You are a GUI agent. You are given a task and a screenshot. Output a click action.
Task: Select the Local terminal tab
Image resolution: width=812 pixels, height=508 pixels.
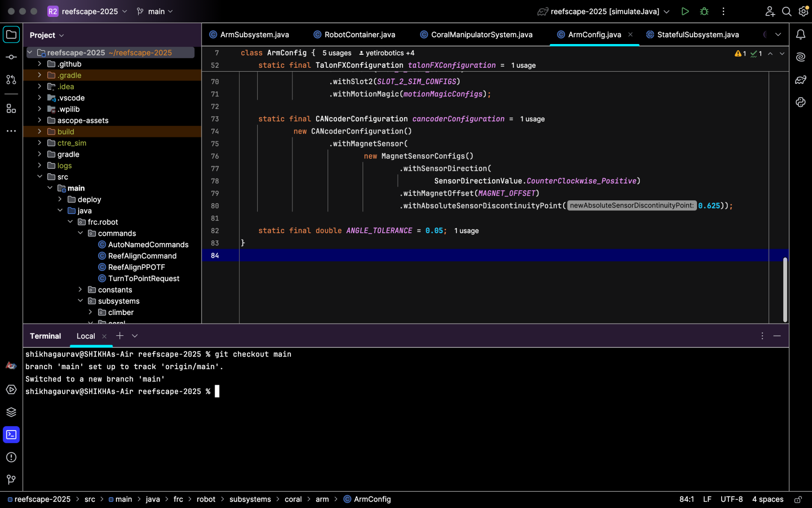[x=86, y=336]
